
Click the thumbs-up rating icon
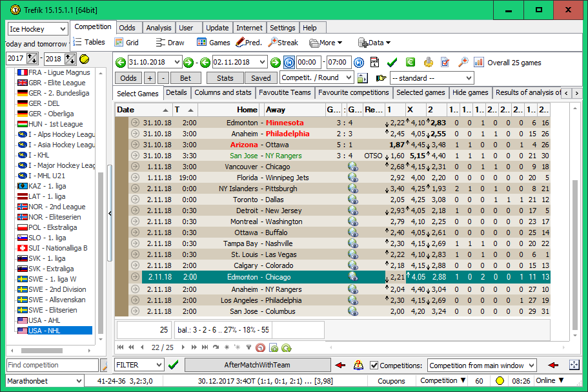[429, 63]
